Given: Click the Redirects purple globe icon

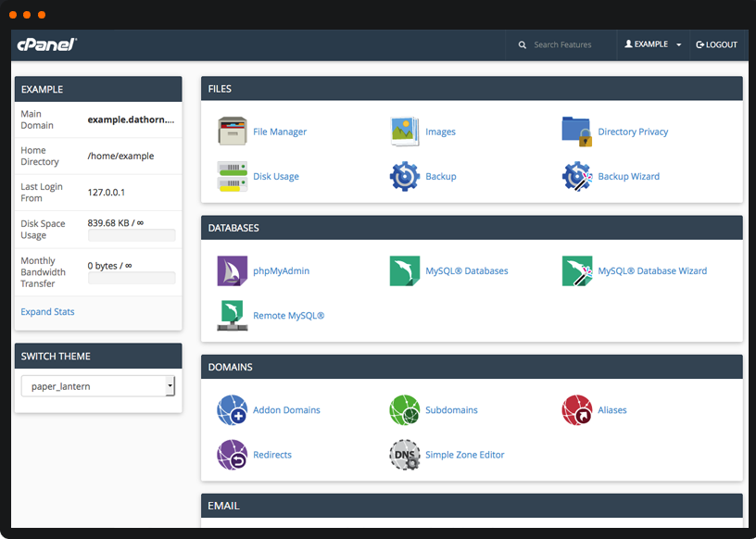Looking at the screenshot, I should pyautogui.click(x=233, y=454).
